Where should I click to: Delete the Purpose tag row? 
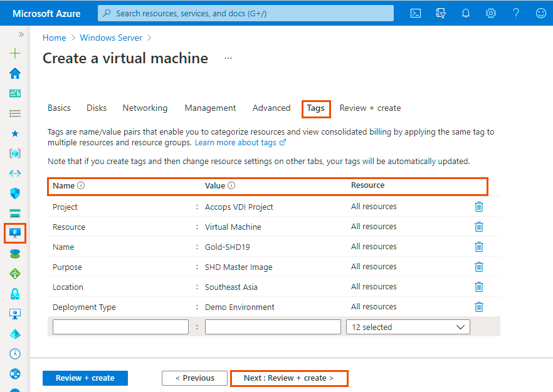pyautogui.click(x=478, y=267)
